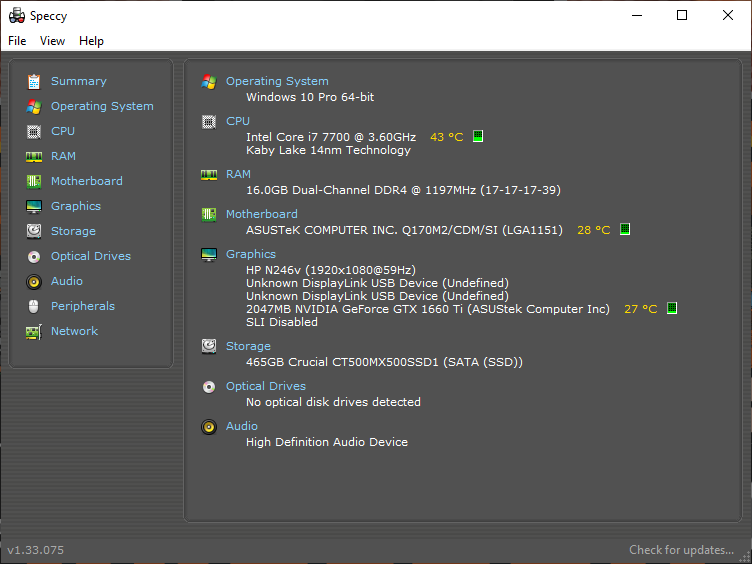Open the View menu
Viewport: 752px width, 564px height.
[52, 41]
